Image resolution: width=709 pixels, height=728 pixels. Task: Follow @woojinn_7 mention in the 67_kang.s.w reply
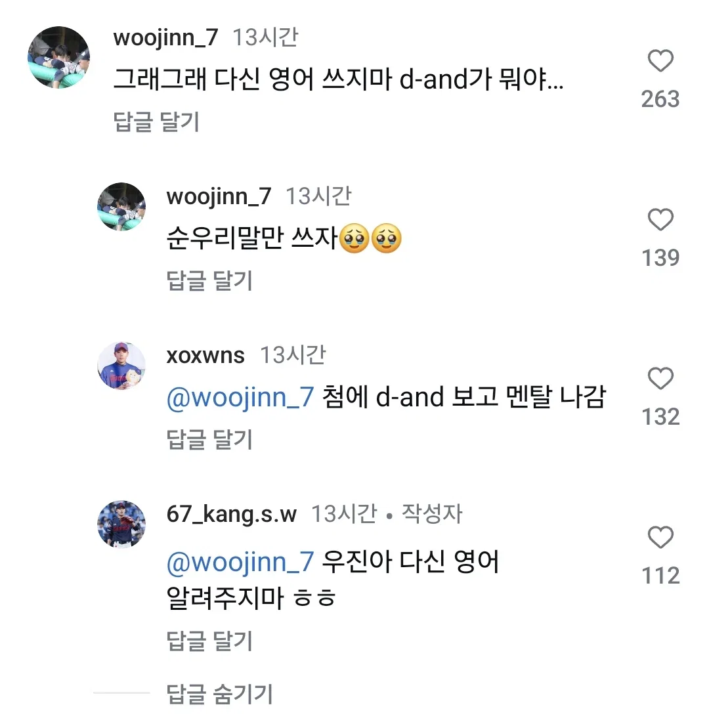pyautogui.click(x=240, y=563)
